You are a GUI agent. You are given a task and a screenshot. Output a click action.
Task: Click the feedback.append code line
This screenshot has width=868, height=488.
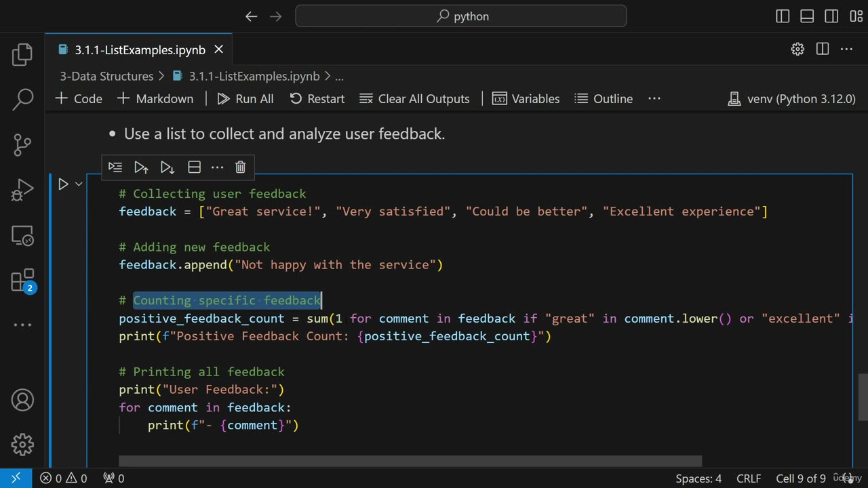[281, 264]
